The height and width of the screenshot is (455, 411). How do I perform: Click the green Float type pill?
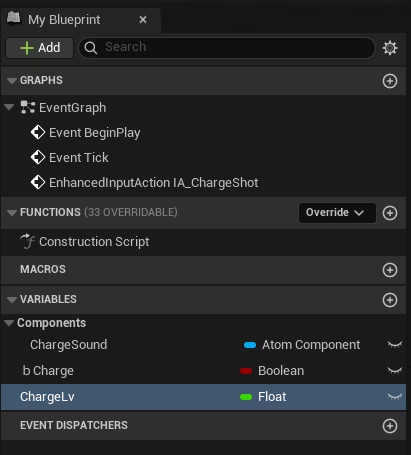pos(246,397)
